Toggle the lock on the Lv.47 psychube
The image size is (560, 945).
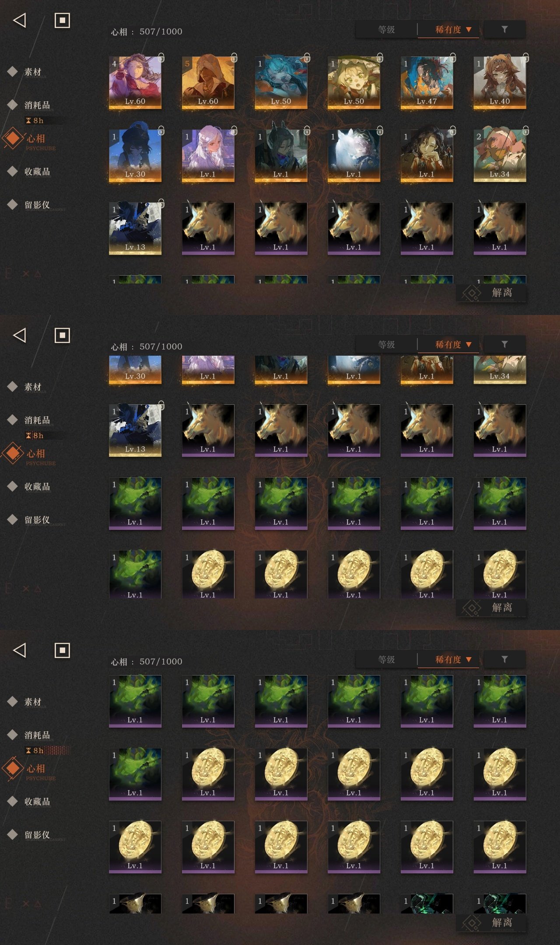click(453, 57)
